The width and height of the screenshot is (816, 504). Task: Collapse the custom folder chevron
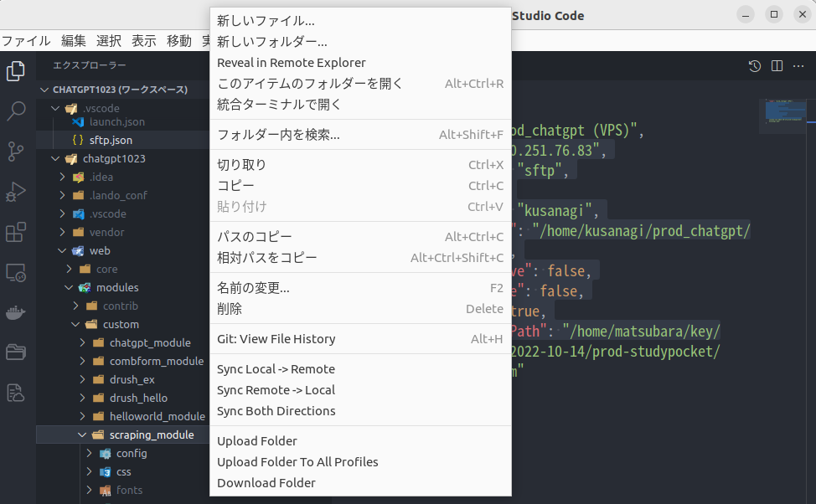click(x=76, y=325)
